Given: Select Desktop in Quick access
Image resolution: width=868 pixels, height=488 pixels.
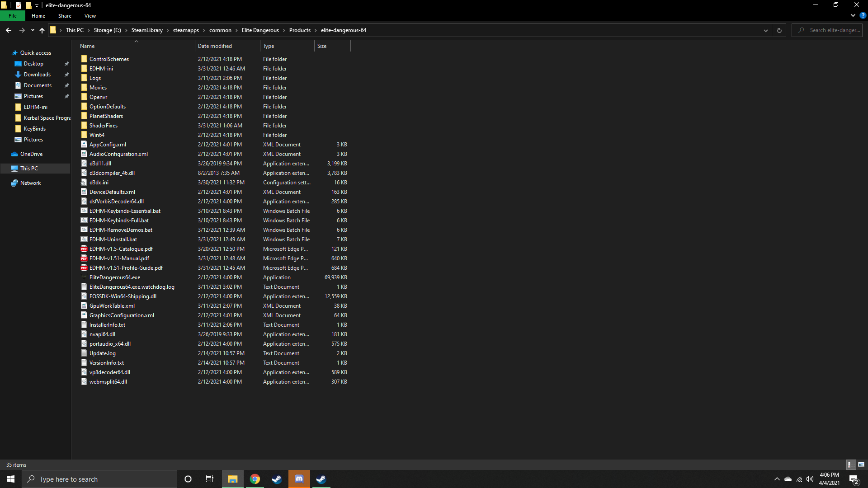Looking at the screenshot, I should pos(33,64).
